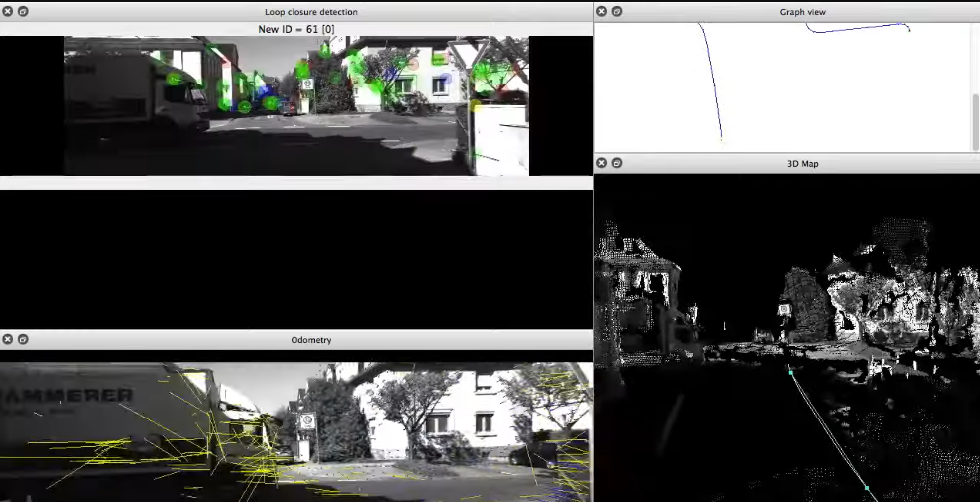Image resolution: width=980 pixels, height=502 pixels.
Task: Detach the 3D Map panel
Action: tap(617, 163)
